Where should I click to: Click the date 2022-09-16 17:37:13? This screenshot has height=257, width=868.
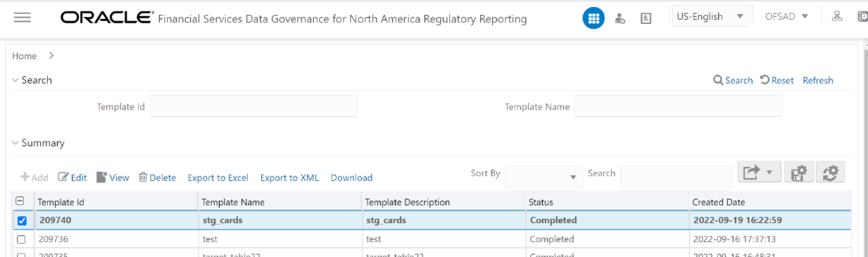click(x=734, y=239)
